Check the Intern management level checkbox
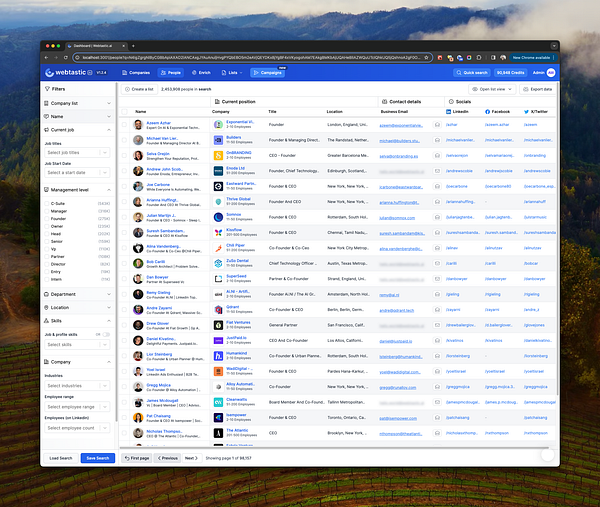 point(47,279)
